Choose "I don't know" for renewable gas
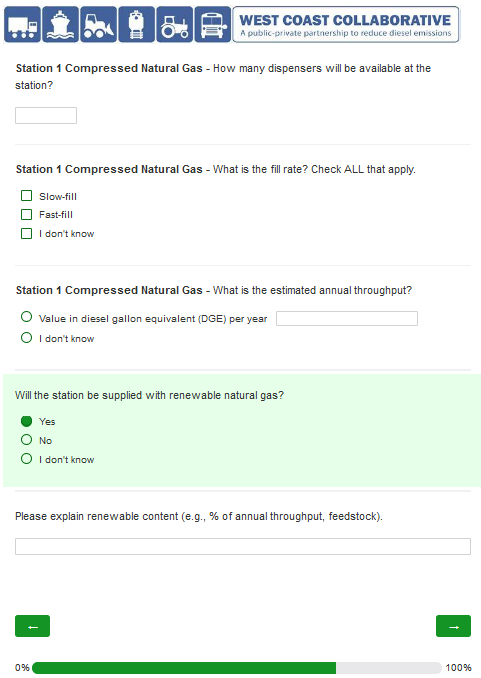 [x=26, y=459]
